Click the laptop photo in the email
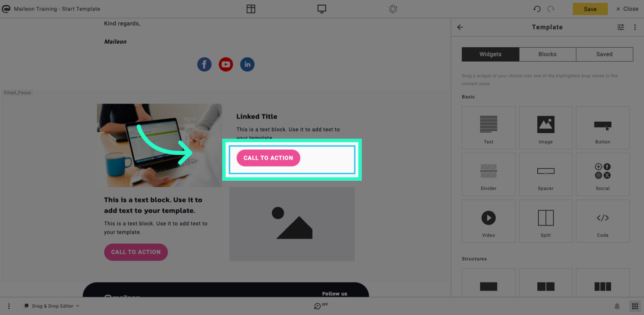 tap(159, 145)
